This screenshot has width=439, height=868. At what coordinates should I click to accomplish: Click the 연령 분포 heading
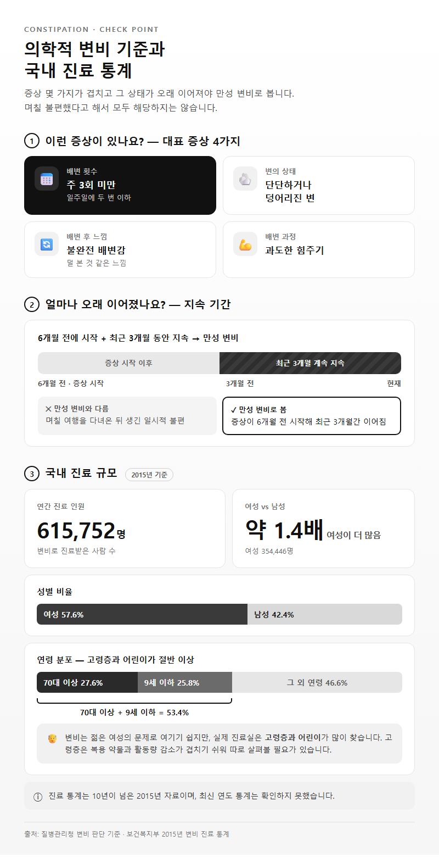pyautogui.click(x=116, y=660)
